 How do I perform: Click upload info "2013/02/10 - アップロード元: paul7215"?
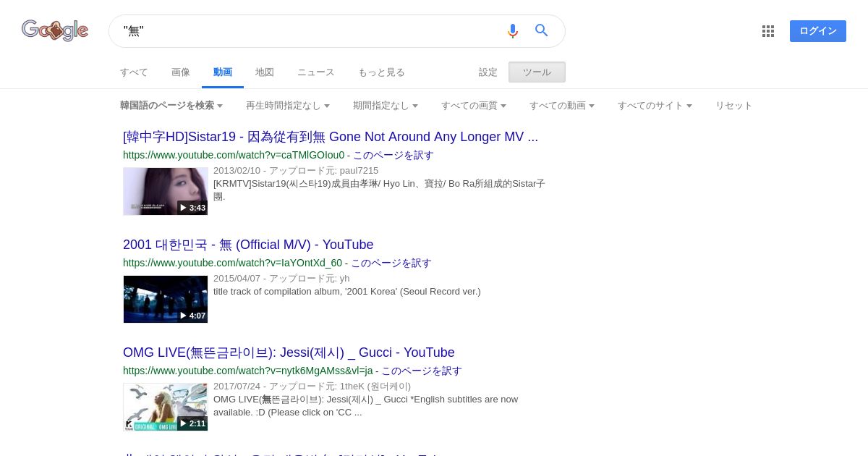296,171
